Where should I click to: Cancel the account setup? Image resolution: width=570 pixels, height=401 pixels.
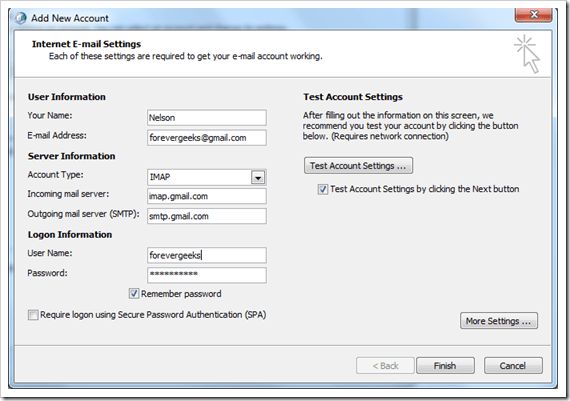[x=513, y=366]
